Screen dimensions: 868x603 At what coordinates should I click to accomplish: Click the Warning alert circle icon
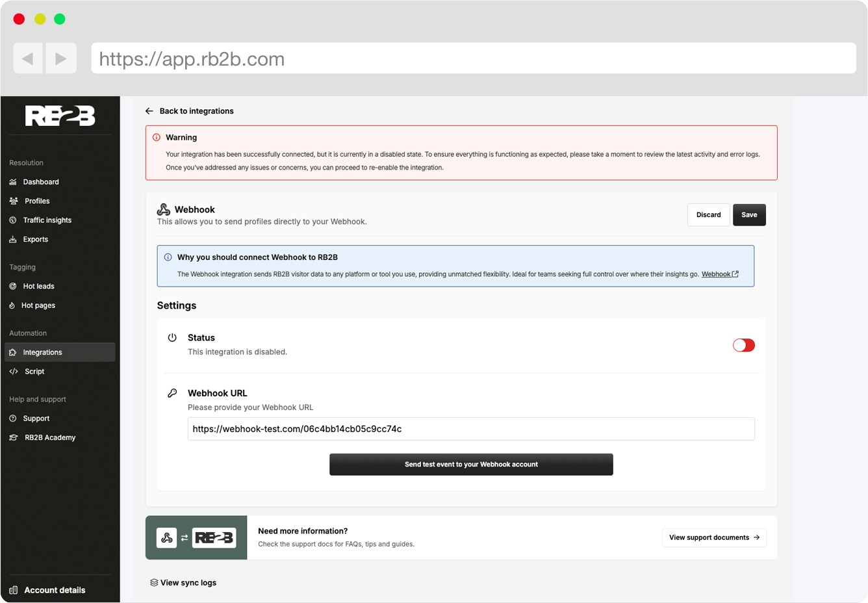click(x=157, y=138)
